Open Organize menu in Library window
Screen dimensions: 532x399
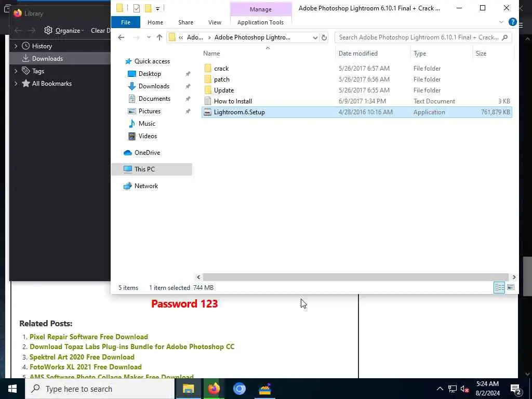pos(64,31)
